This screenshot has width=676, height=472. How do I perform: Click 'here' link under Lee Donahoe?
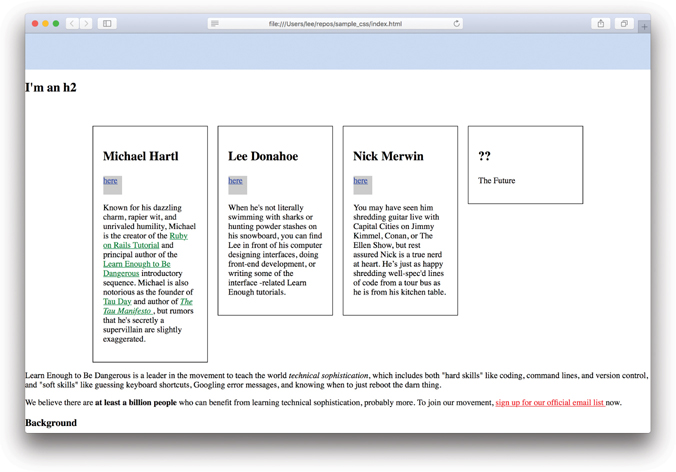235,181
